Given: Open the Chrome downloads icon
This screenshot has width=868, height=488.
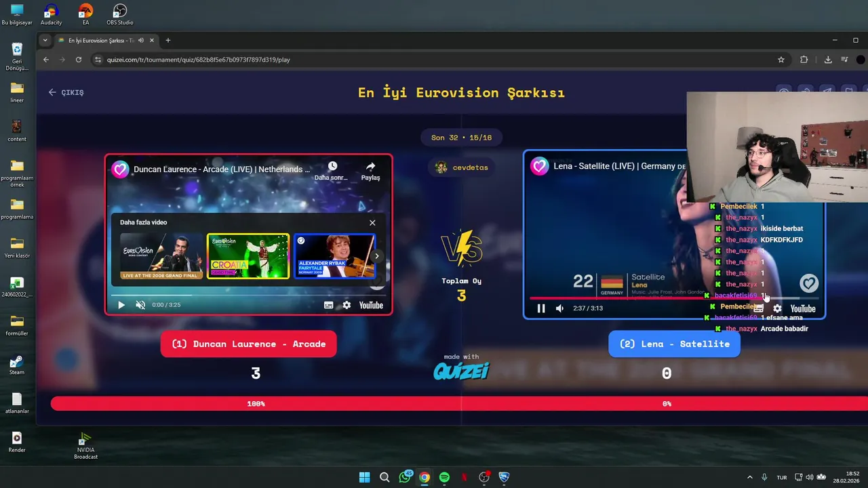Looking at the screenshot, I should [828, 60].
